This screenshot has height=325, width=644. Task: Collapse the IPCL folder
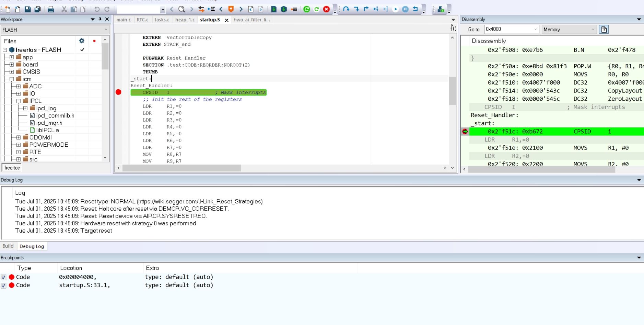[x=19, y=101]
